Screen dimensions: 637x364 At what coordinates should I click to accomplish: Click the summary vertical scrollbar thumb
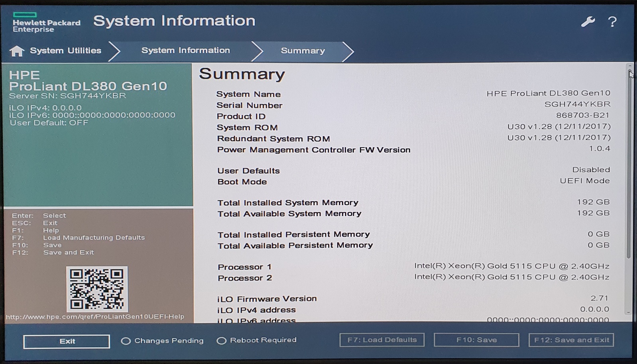tap(629, 164)
